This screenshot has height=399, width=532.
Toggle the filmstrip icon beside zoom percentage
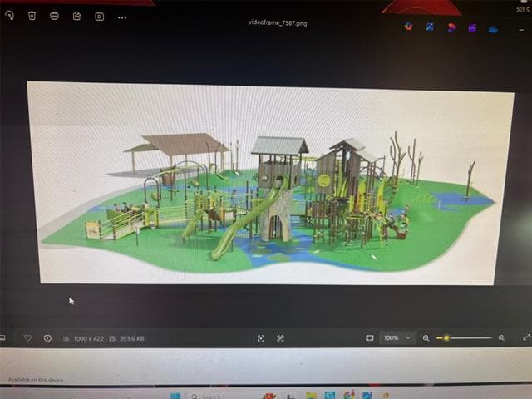[x=369, y=338]
